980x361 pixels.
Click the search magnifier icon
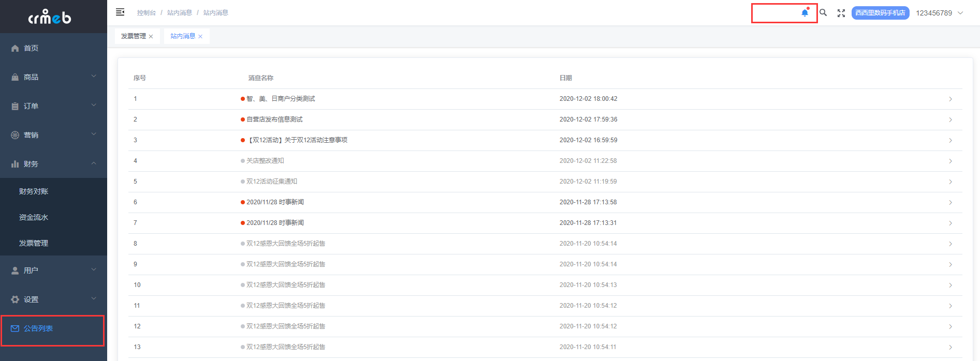[823, 12]
